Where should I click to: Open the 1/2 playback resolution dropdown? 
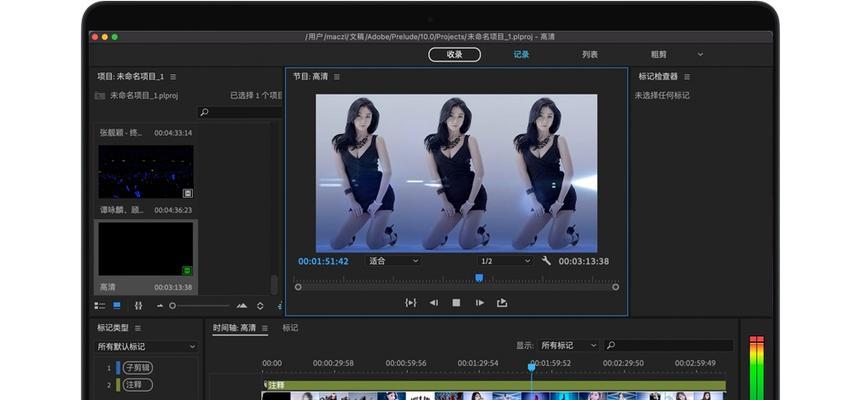[505, 261]
